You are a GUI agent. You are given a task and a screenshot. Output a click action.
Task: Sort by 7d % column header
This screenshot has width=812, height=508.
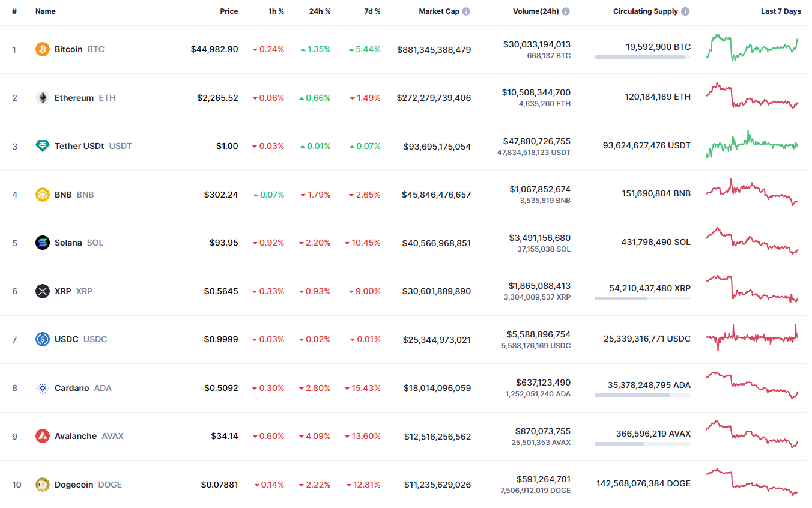coord(372,11)
